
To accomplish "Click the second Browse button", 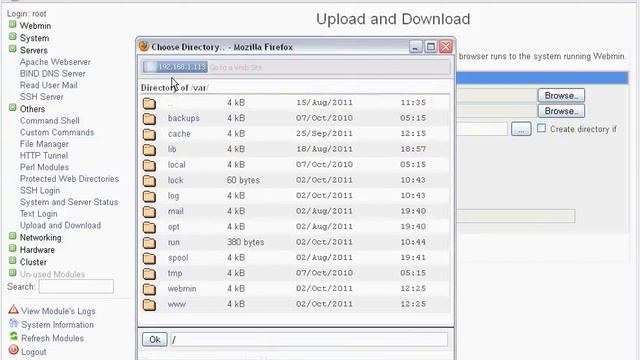I will (561, 111).
